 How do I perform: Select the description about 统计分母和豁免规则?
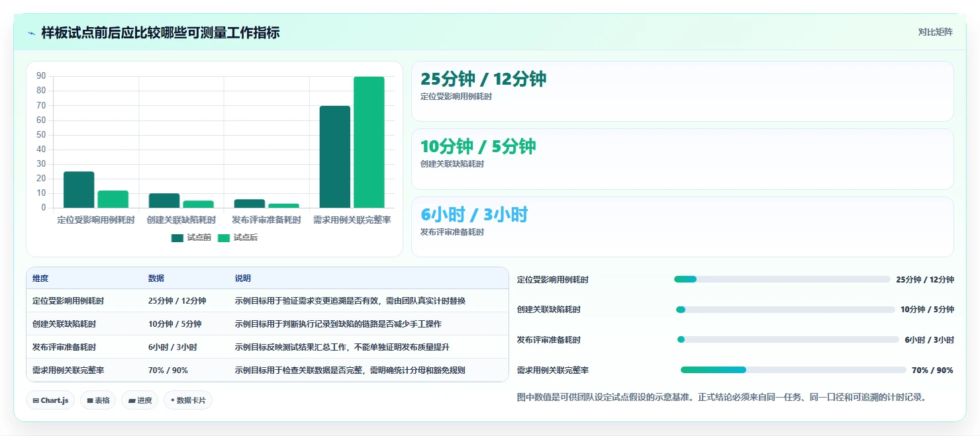(350, 371)
